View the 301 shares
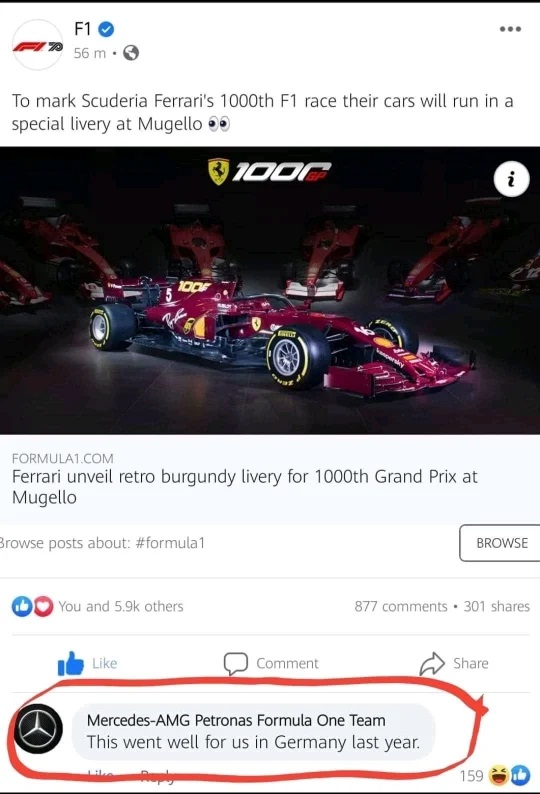Screen dimensions: 540x794 [x=496, y=606]
